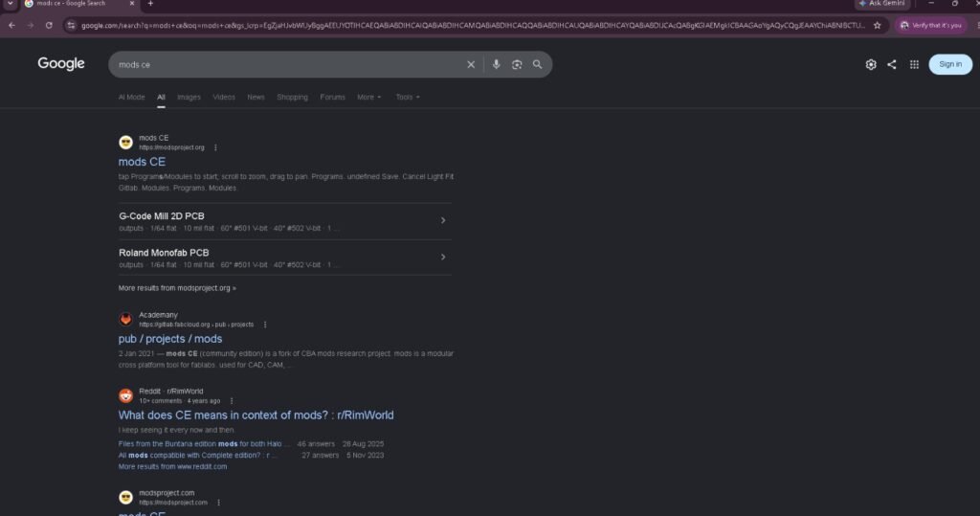Open a new browser tab

click(x=150, y=4)
